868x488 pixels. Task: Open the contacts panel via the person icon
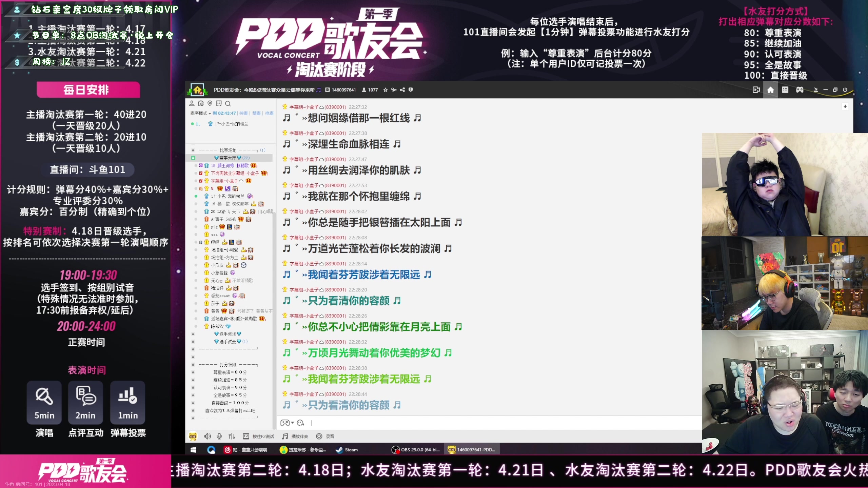pos(192,103)
